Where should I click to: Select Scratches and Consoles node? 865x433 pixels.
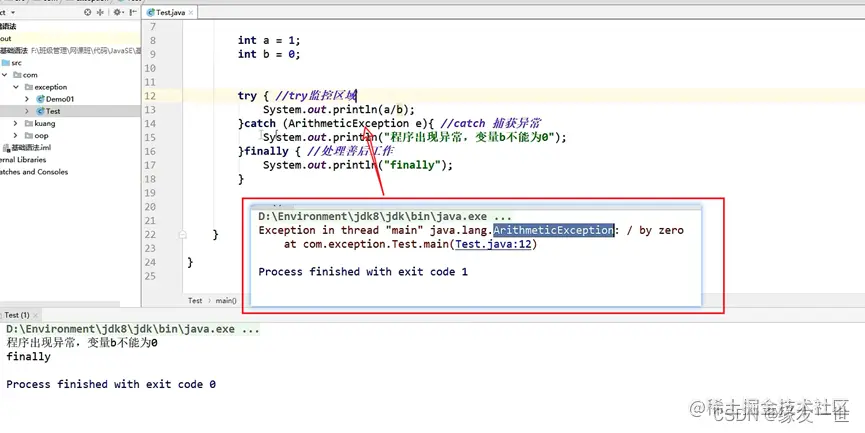[34, 172]
